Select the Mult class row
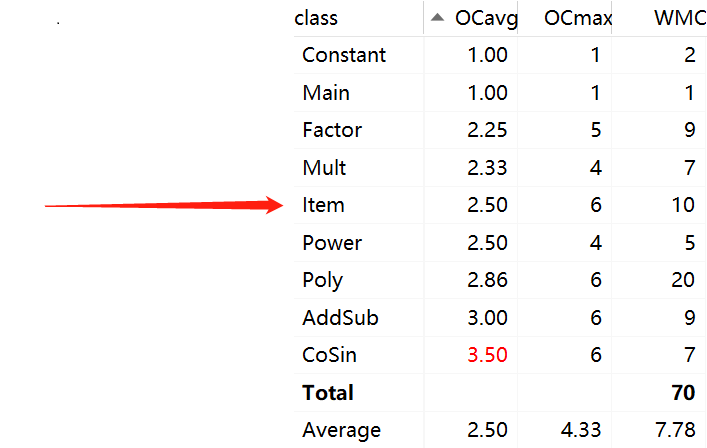This screenshot has width=707, height=448. [x=500, y=168]
